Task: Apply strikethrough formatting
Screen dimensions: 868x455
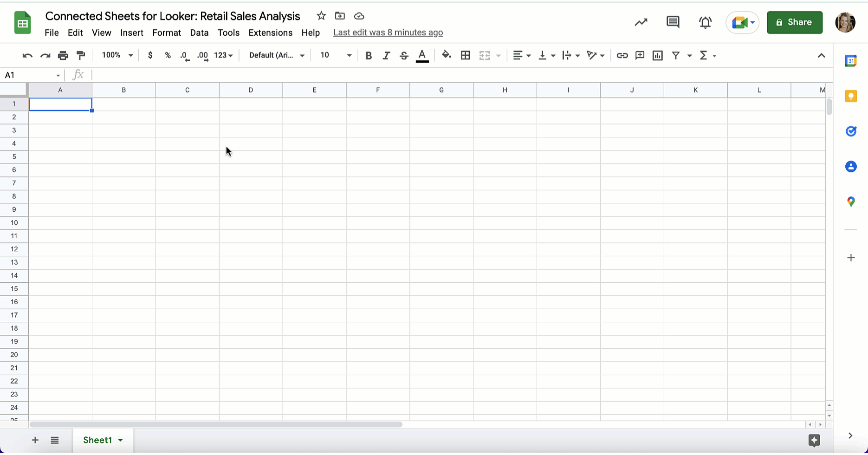Action: pos(403,55)
